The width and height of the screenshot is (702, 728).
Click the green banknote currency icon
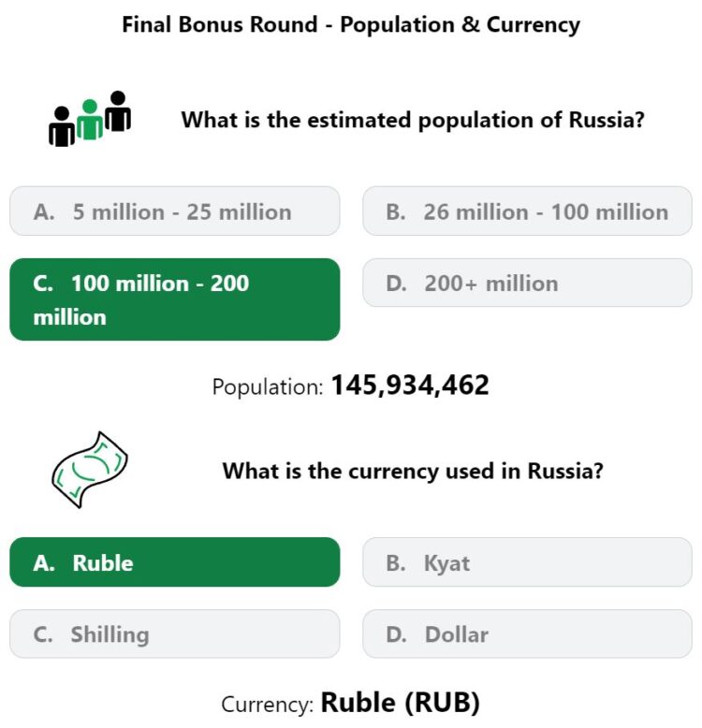coord(89,469)
